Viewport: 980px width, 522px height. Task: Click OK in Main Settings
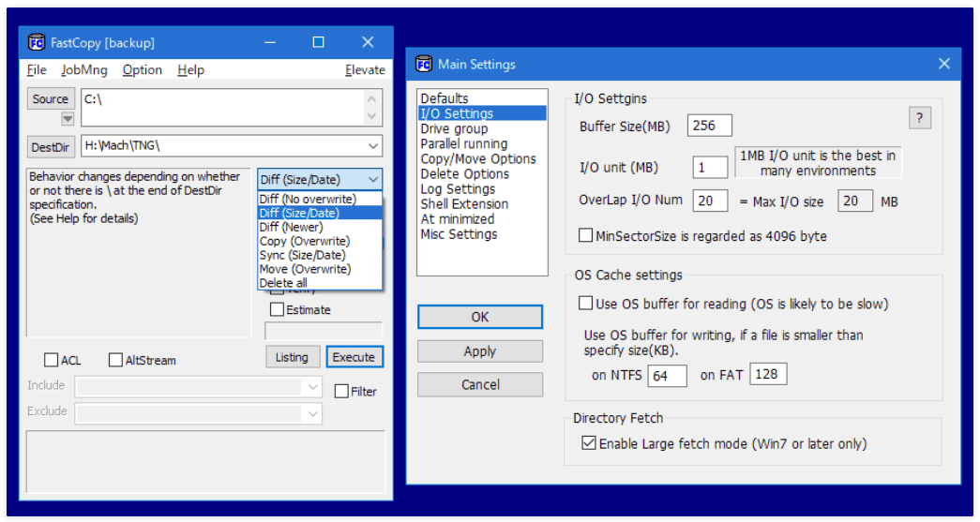click(480, 317)
